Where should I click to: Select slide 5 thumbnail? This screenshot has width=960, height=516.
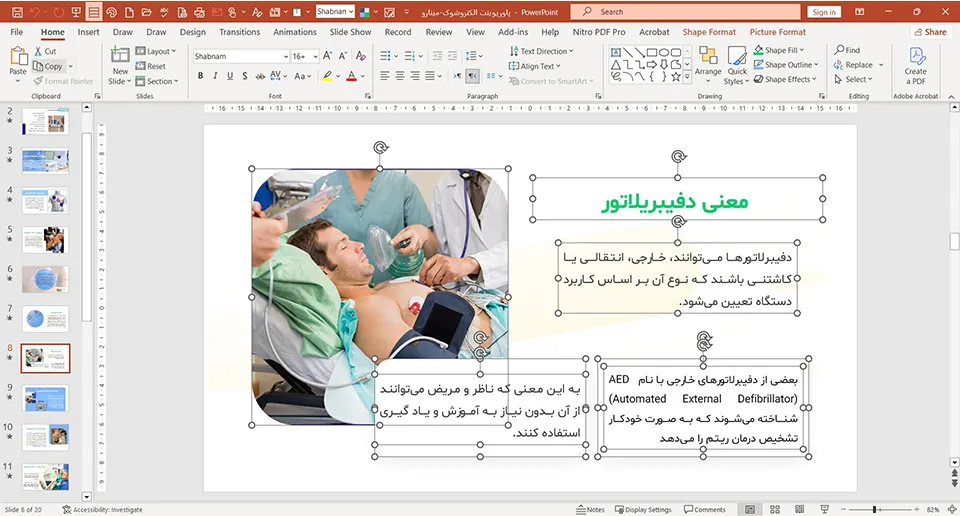pos(45,240)
